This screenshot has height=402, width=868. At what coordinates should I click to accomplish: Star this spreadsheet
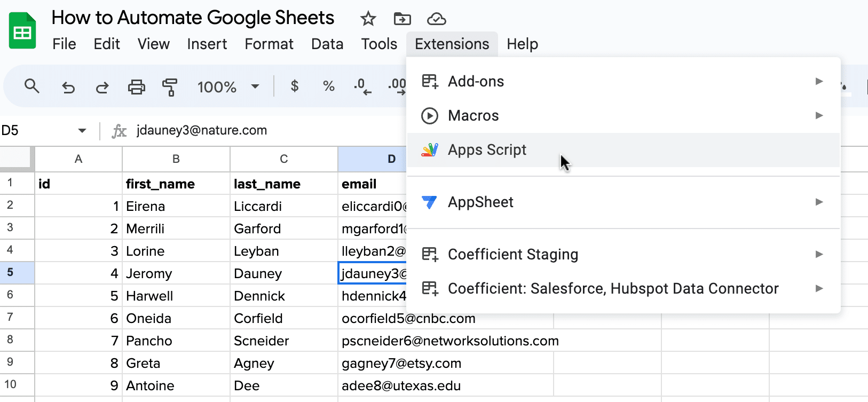pyautogui.click(x=368, y=19)
